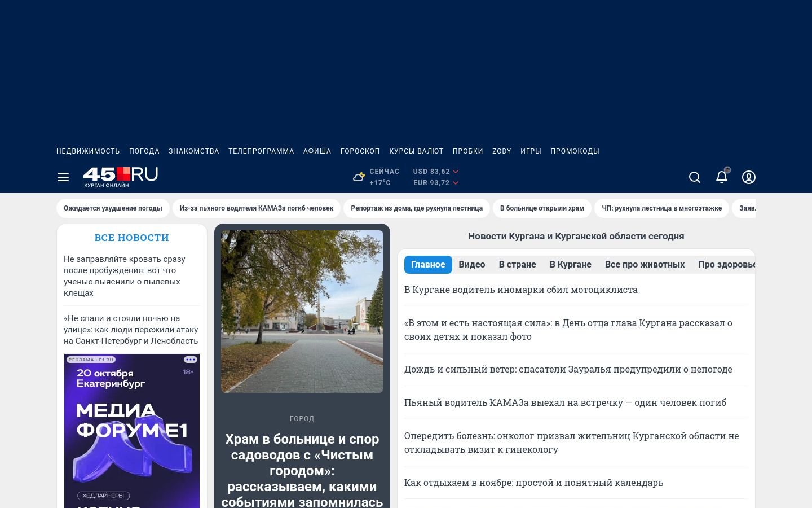Open the search magnifier icon

click(695, 177)
